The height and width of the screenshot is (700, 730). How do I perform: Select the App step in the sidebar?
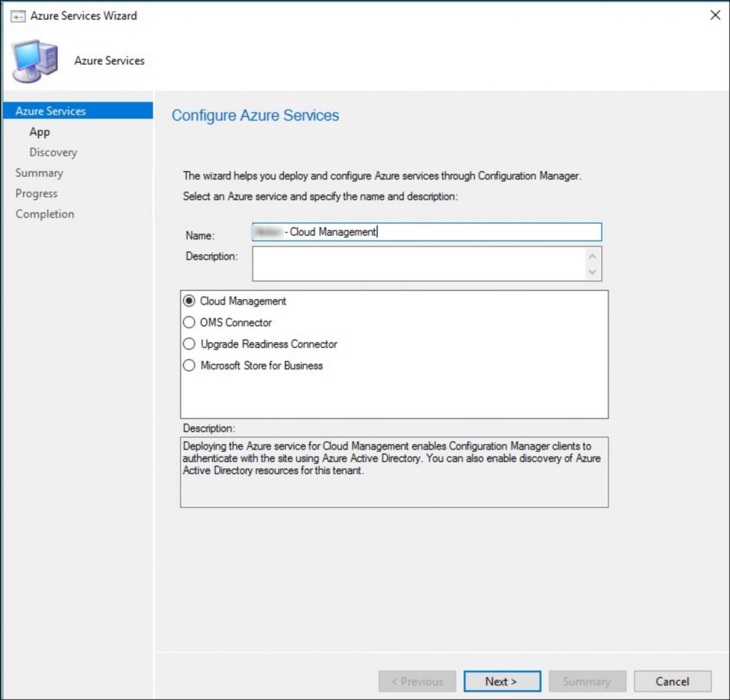pos(40,132)
